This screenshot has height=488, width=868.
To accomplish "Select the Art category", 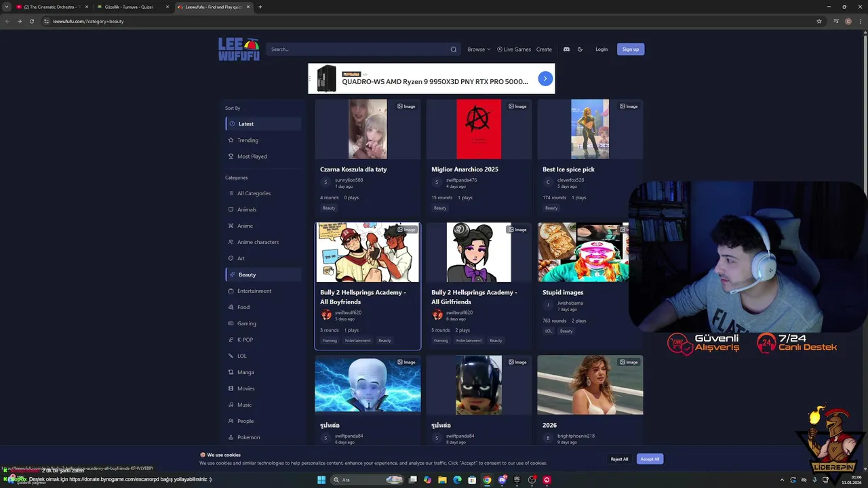I will [264, 258].
